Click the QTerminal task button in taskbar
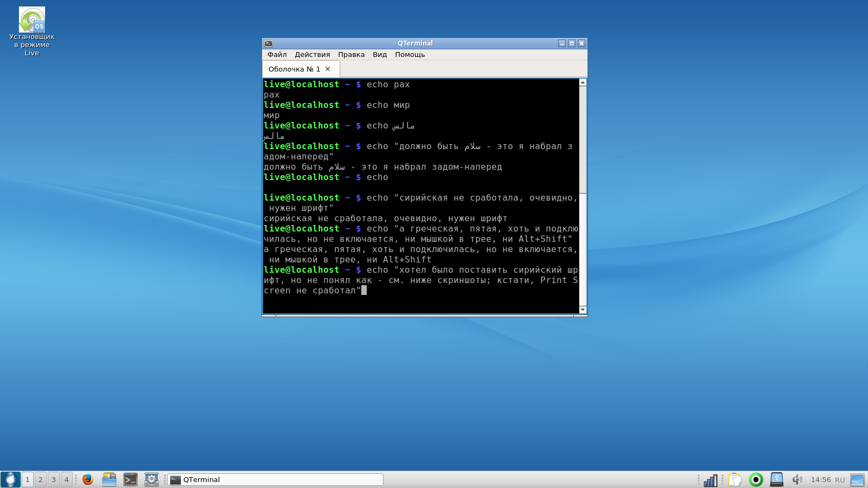This screenshot has width=868, height=488. click(x=275, y=479)
